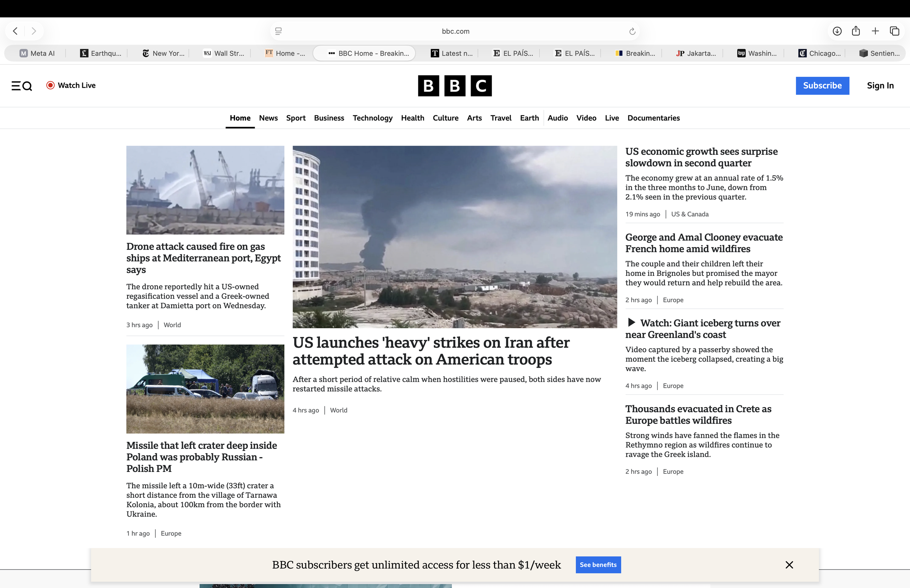The image size is (910, 588).
Task: Open the Home nav item
Action: tap(240, 118)
